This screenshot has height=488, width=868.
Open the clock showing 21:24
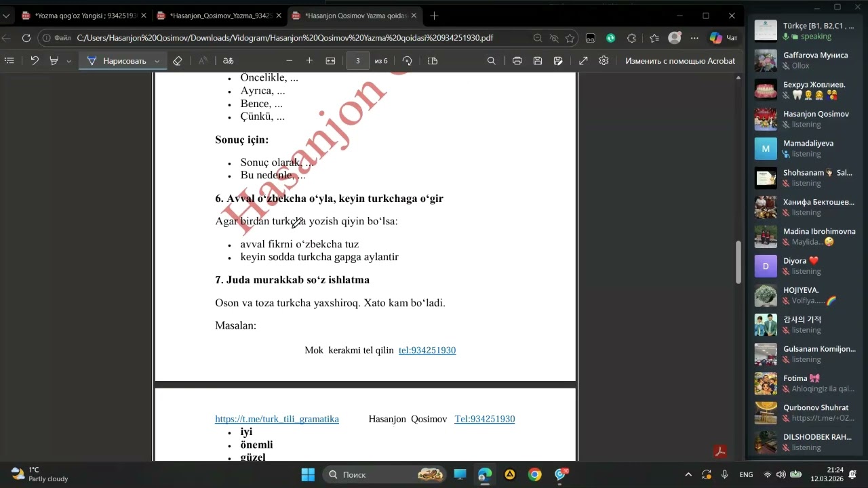point(829,474)
